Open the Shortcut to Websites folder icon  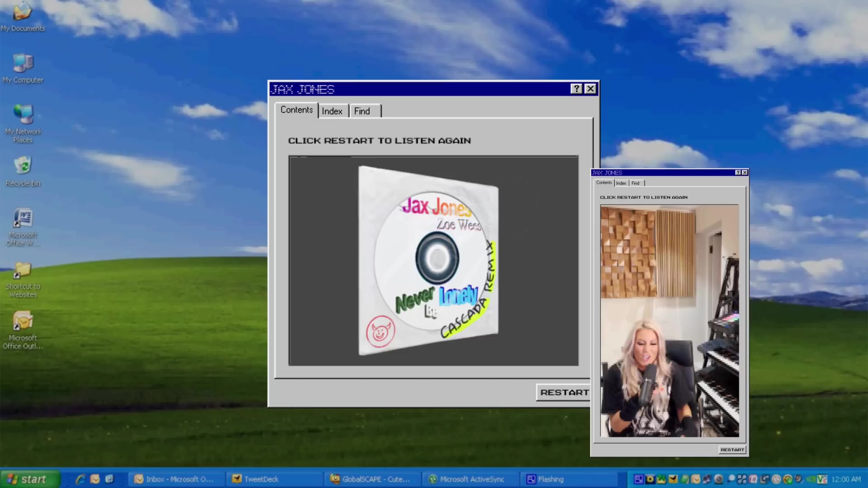pos(23,279)
